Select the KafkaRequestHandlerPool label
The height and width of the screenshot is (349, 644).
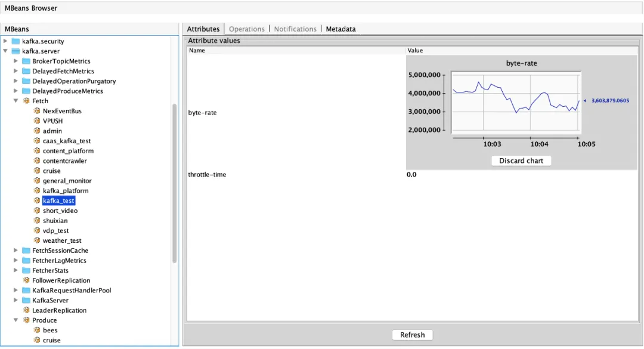[72, 290]
